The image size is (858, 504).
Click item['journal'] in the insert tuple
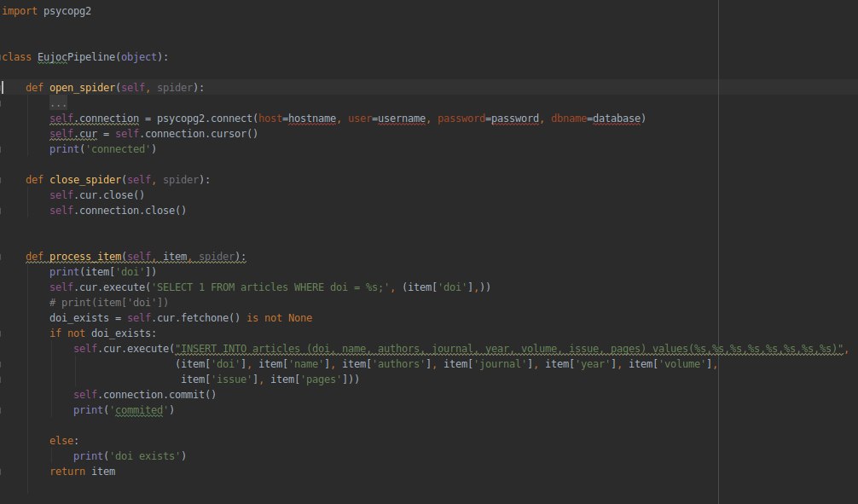[x=488, y=363]
